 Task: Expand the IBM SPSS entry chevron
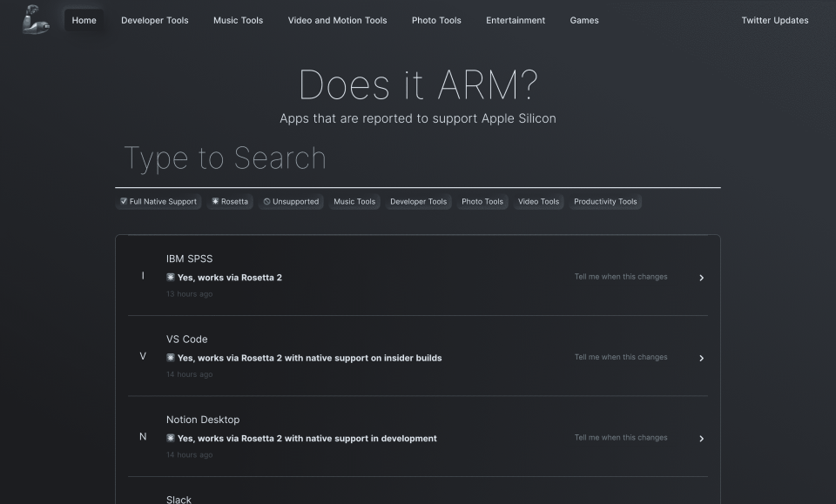(x=701, y=278)
